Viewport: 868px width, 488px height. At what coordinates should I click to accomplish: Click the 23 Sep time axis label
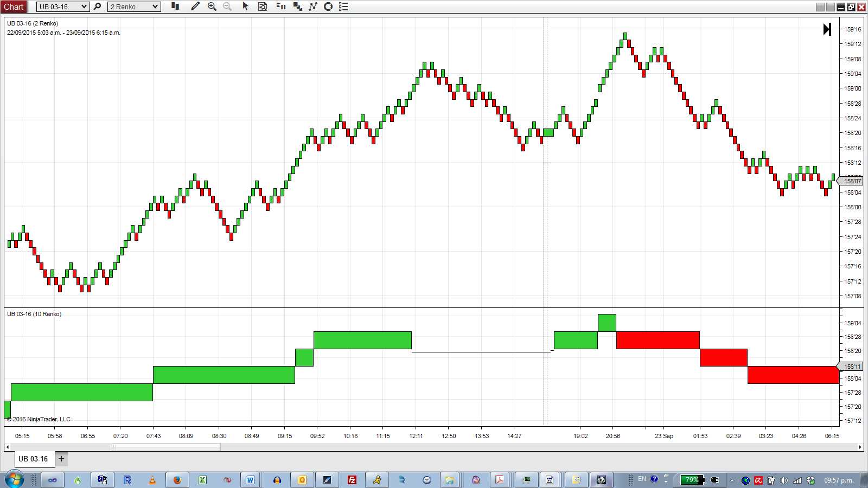[663, 436]
